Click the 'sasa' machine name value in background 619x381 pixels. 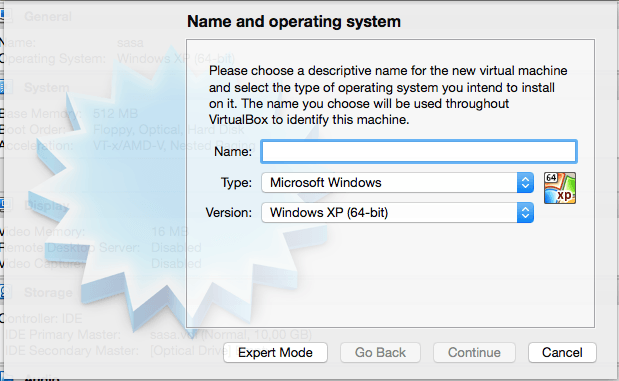click(x=130, y=43)
